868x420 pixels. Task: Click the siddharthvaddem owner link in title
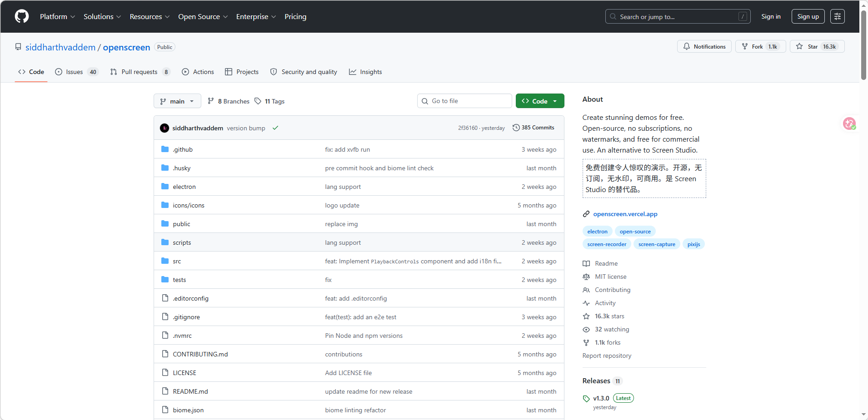coord(60,47)
